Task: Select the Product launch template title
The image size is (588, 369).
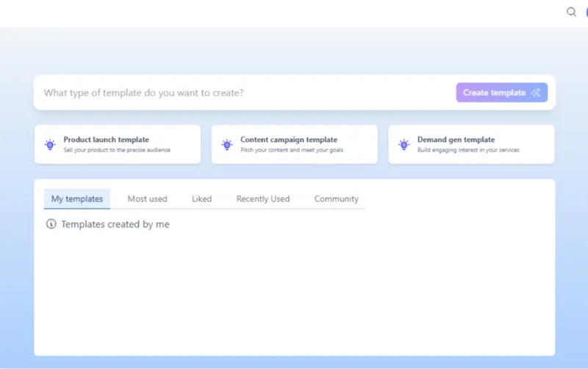Action: (106, 140)
